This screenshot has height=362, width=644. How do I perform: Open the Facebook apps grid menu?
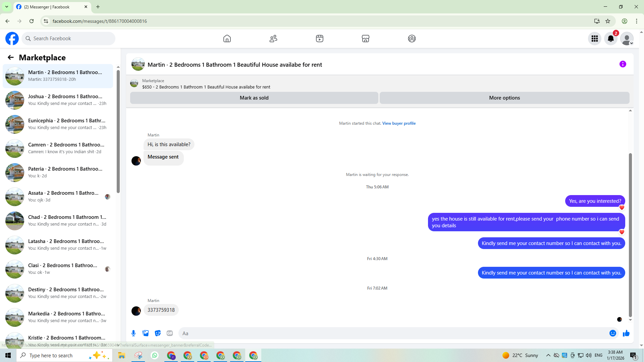coord(595,39)
